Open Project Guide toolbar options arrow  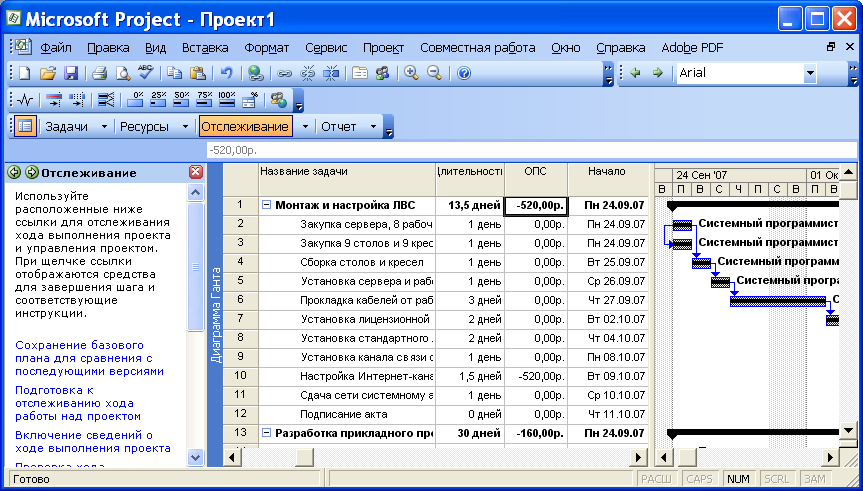[389, 127]
